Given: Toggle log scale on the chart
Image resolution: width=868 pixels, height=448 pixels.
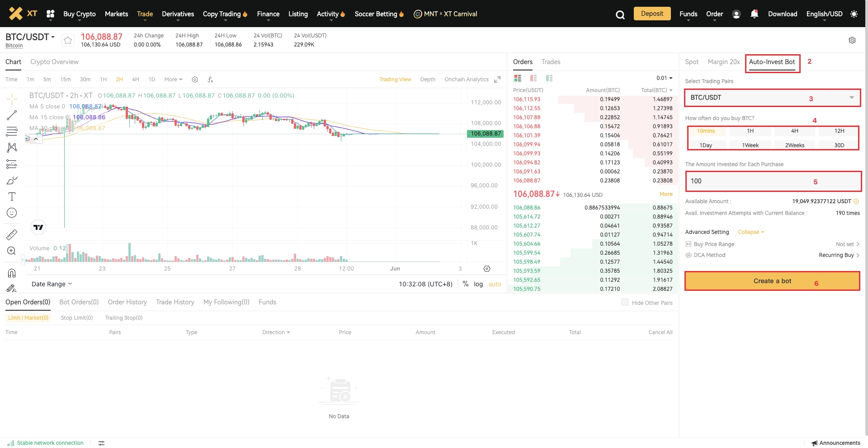Looking at the screenshot, I should (478, 284).
